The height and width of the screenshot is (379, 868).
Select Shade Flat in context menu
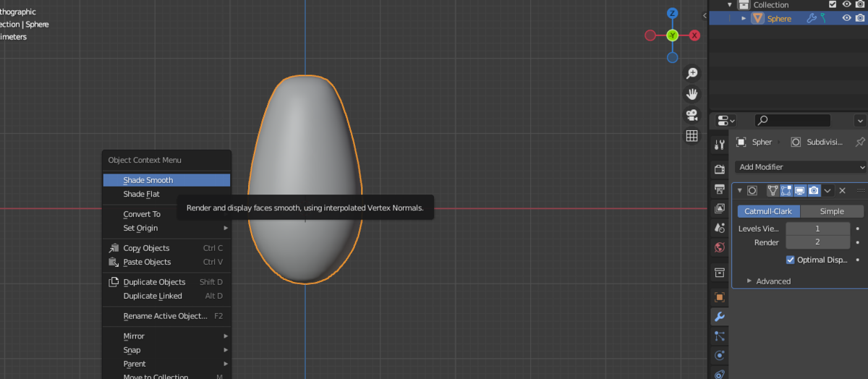[x=166, y=194]
